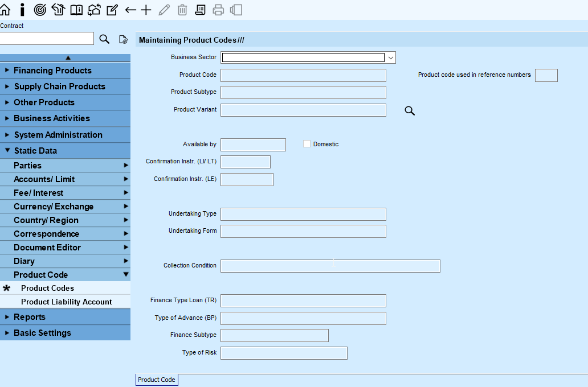Viewport: 588px width, 387px height.
Task: Open the Document Editor submenu
Action: 66,248
